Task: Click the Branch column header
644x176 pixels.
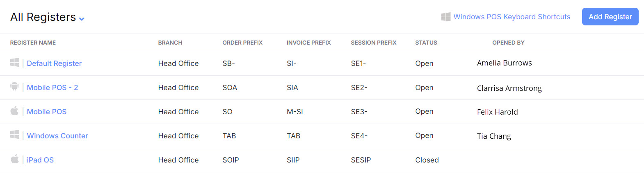Action: point(170,43)
